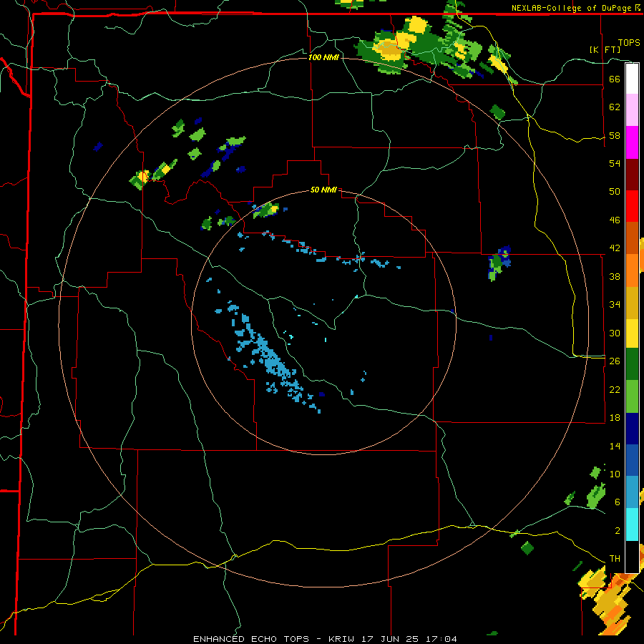The image size is (644, 644).
Task: Click the 6 value on the scale
Action: [618, 502]
